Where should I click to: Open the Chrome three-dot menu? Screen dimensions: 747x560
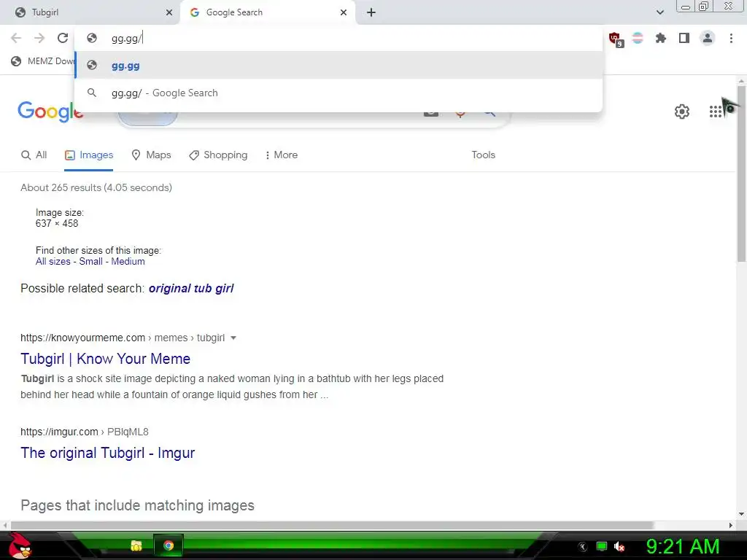pos(731,38)
